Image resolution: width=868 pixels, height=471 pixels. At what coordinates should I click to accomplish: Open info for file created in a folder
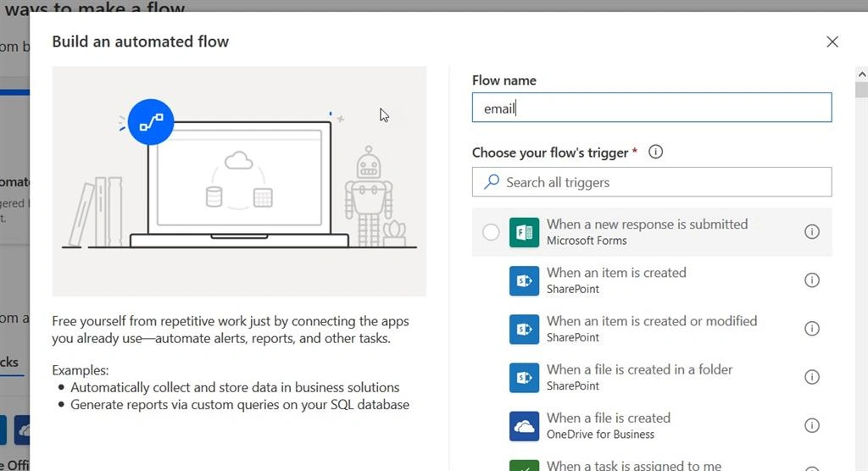[811, 377]
